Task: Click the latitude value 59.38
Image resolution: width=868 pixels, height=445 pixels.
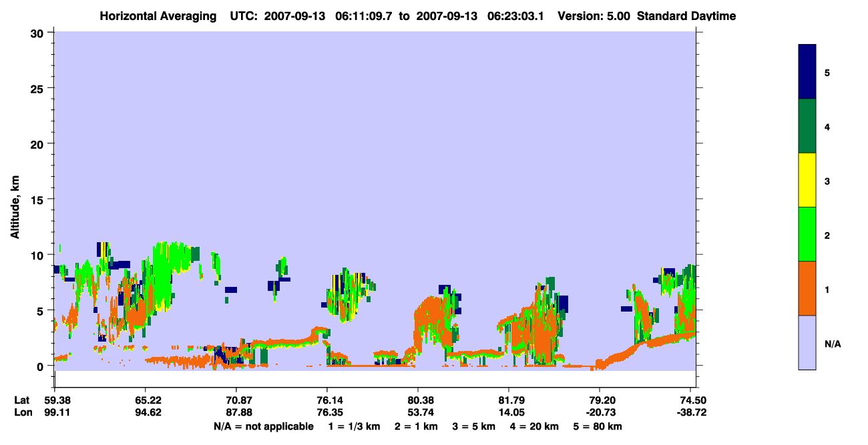Action: [x=54, y=400]
